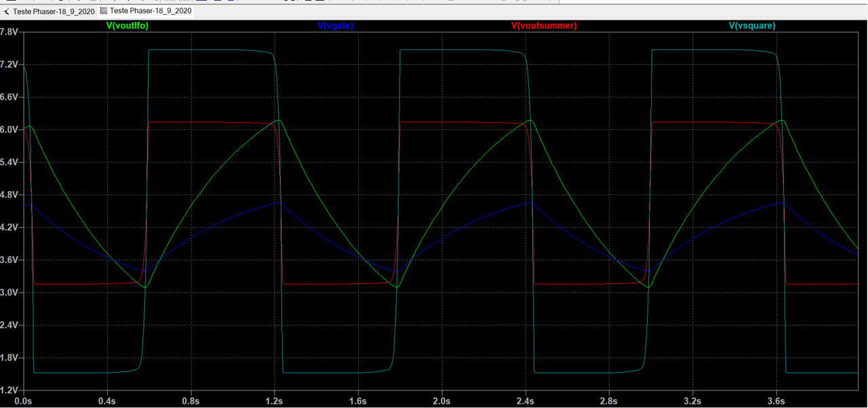
Task: Click the green V(voutlfo) trace label
Action: click(127, 26)
